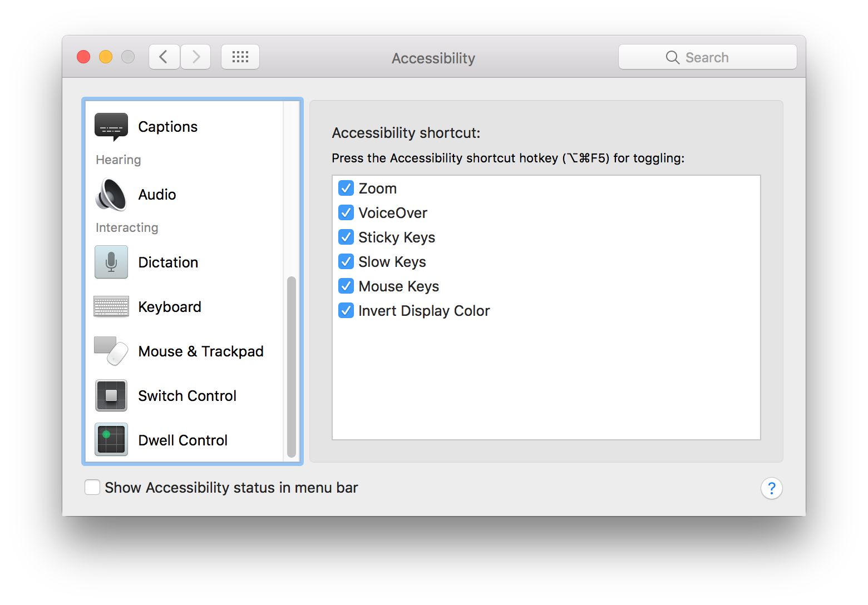
Task: Click inside the Search field
Action: tap(712, 57)
